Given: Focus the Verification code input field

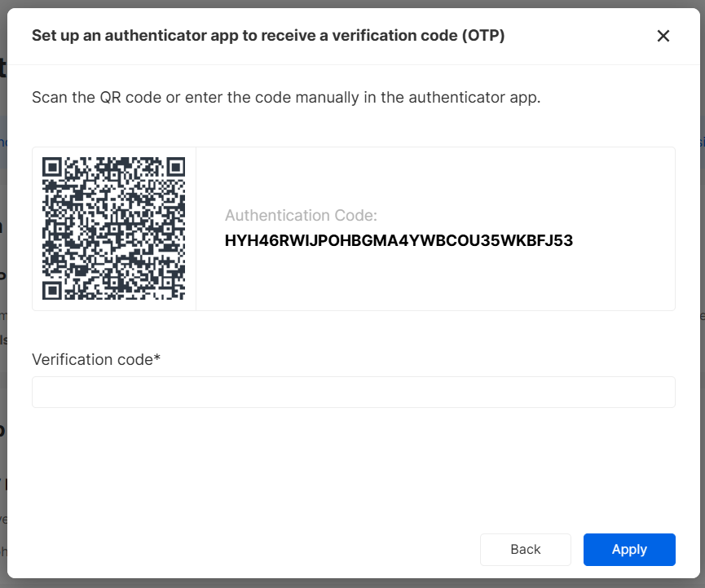Looking at the screenshot, I should (x=353, y=392).
